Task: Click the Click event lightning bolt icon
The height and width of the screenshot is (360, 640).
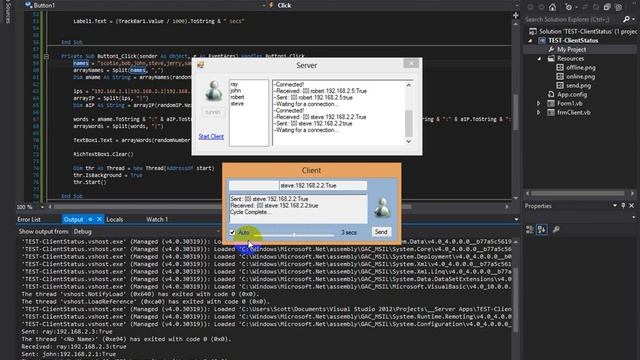Action: pyautogui.click(x=271, y=5)
